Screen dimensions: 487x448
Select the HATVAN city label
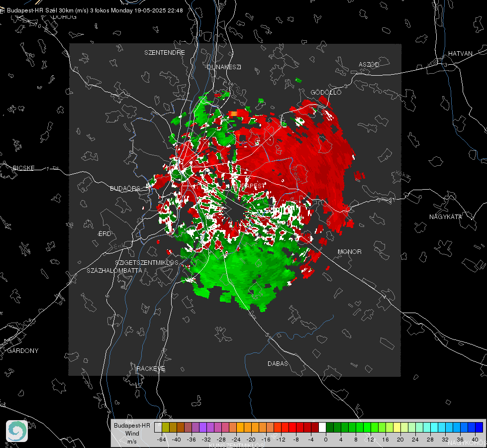tap(460, 53)
